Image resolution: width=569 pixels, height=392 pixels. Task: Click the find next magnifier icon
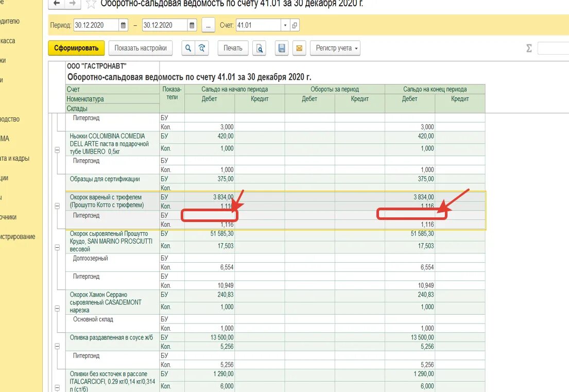point(202,48)
